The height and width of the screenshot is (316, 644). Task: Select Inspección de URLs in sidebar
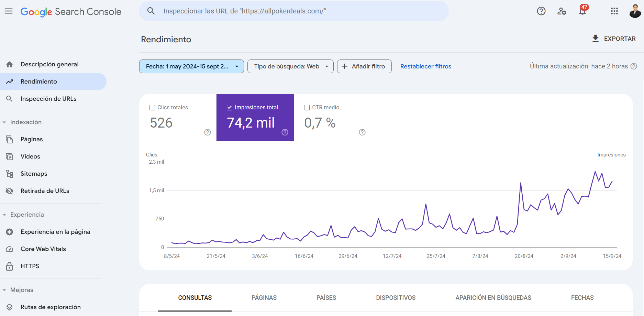click(x=48, y=98)
